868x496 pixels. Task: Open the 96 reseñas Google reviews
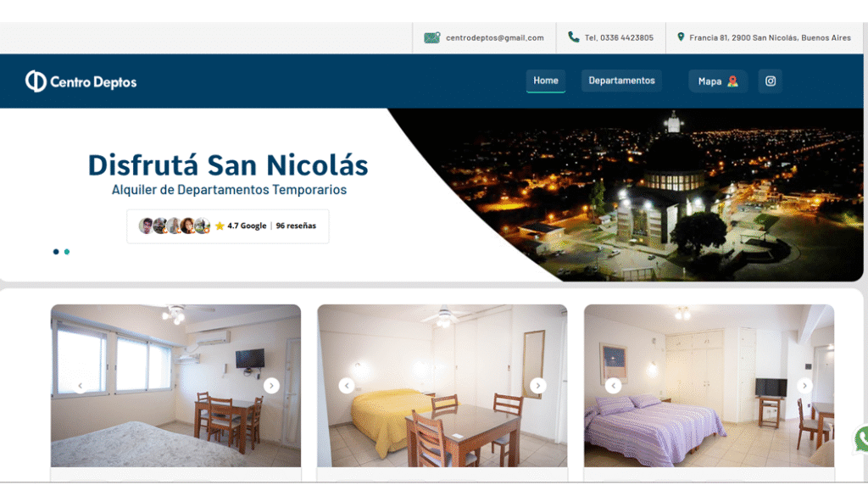pos(294,226)
